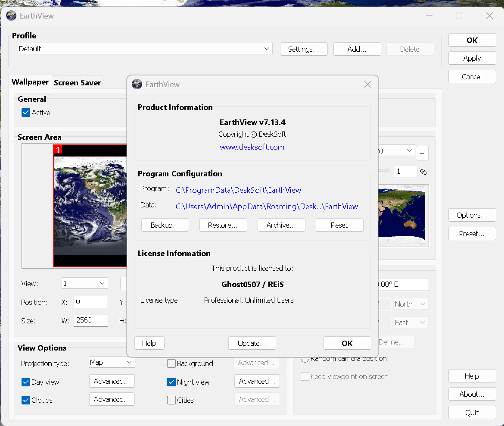Click the 'Ghost0507 / REiS' licensee name
The width and height of the screenshot is (504, 426).
coord(252,285)
